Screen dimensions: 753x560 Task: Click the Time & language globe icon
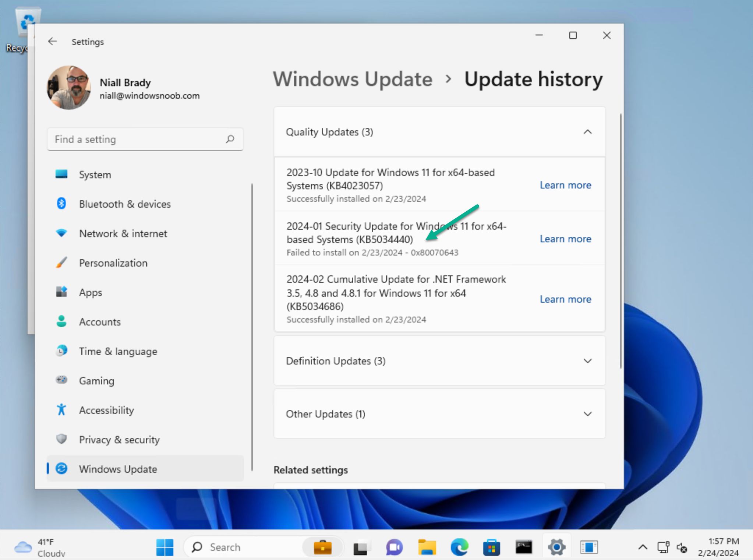point(61,351)
